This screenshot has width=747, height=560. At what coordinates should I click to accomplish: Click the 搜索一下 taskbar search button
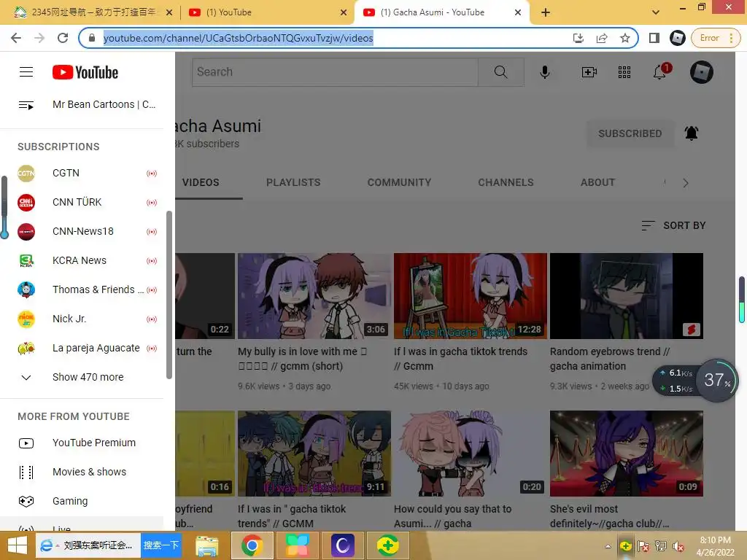(161, 545)
